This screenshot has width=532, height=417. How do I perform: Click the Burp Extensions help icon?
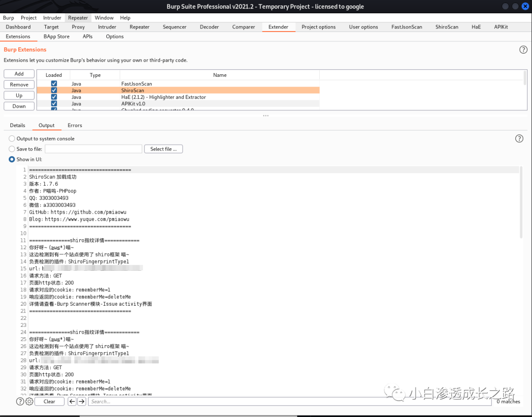[523, 50]
